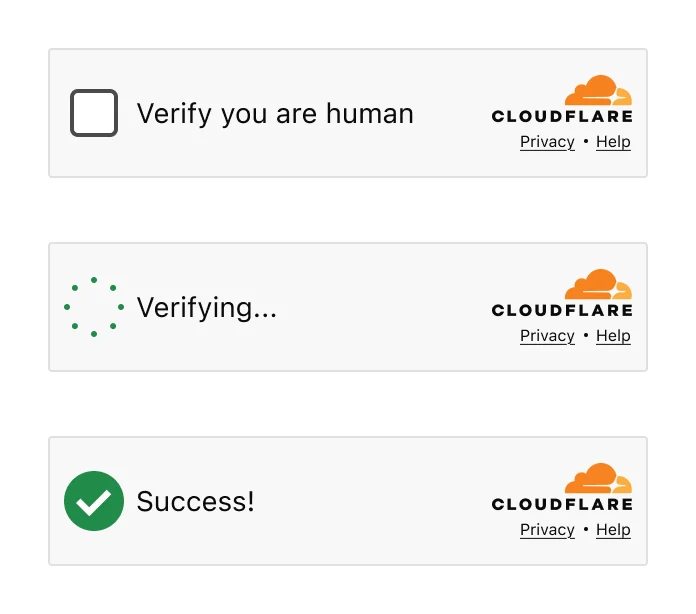Image resolution: width=696 pixels, height=614 pixels.
Task: Click the empty area of the Success widget
Action: pos(373,501)
